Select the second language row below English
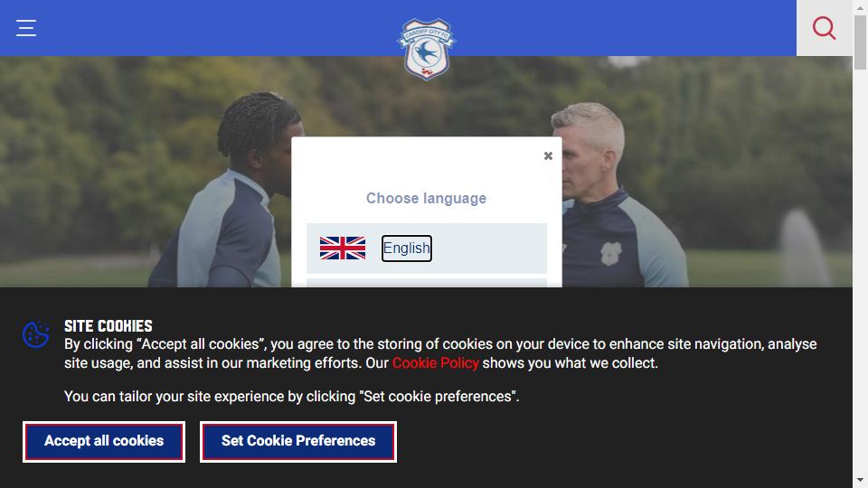The image size is (868, 488). click(426, 283)
